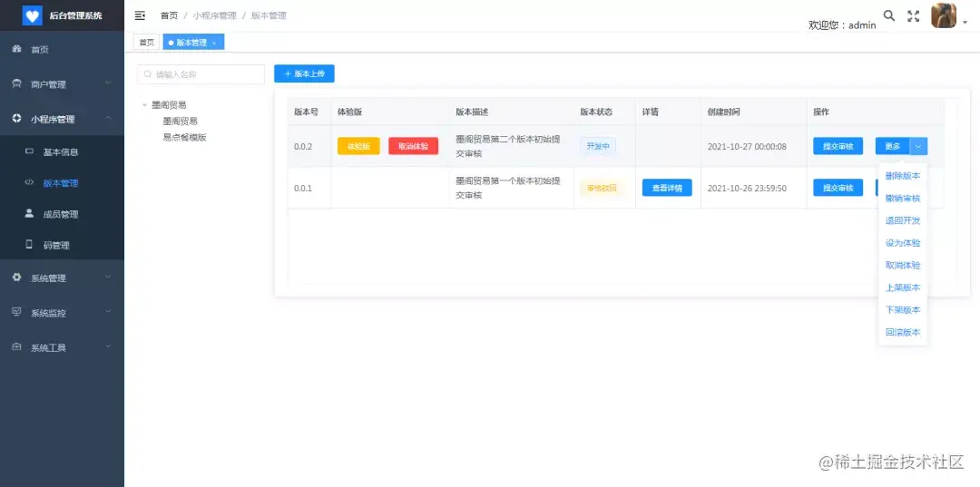Close the 版本管理 tab with x

coord(214,43)
